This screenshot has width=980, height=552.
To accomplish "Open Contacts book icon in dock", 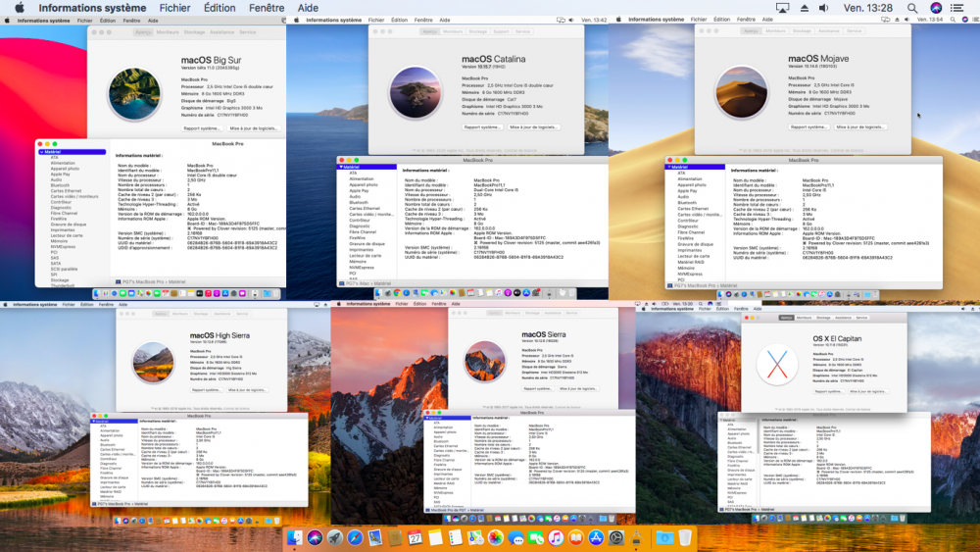I will click(395, 537).
